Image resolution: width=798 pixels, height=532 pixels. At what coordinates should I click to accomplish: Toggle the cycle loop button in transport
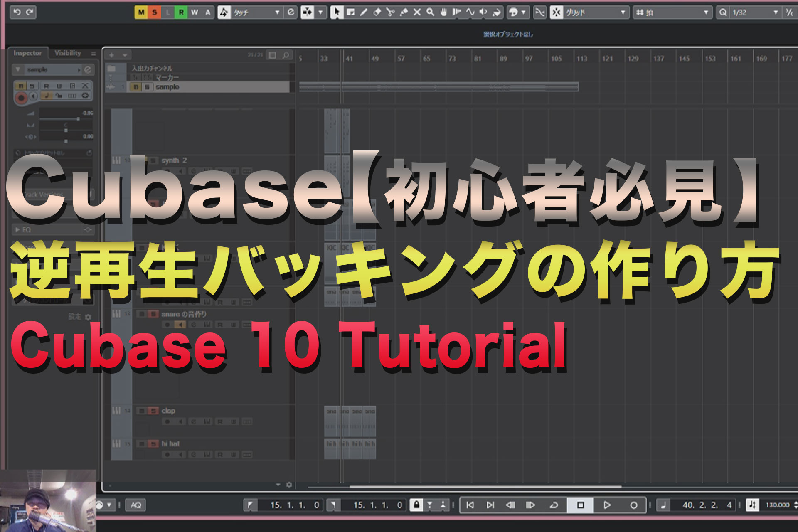tap(554, 505)
